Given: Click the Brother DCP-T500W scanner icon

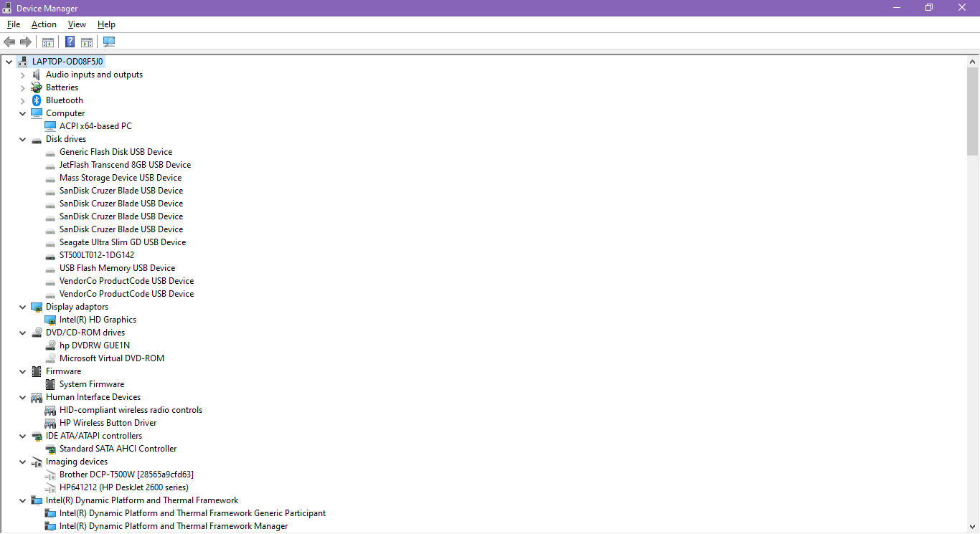Looking at the screenshot, I should (50, 475).
